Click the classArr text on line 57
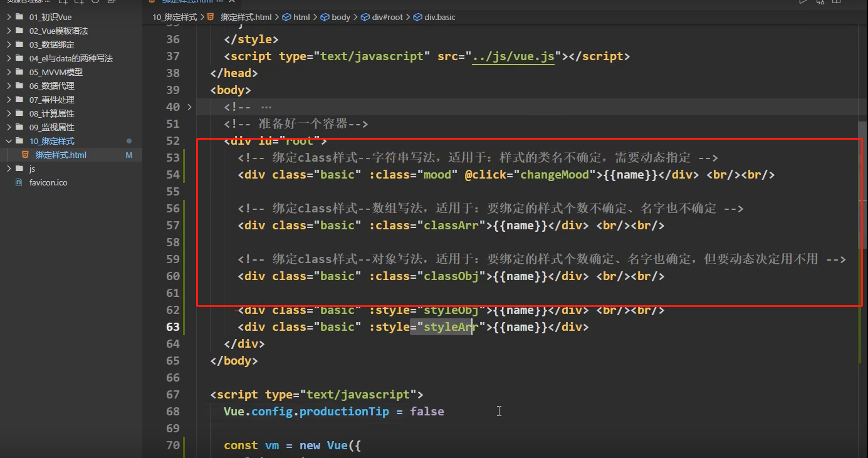868x458 pixels. (452, 226)
